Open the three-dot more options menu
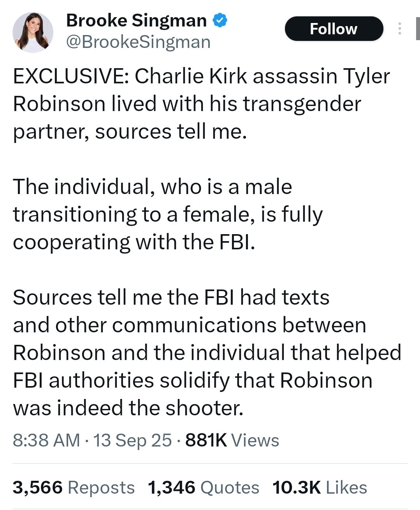Image resolution: width=420 pixels, height=510 pixels. point(399,28)
